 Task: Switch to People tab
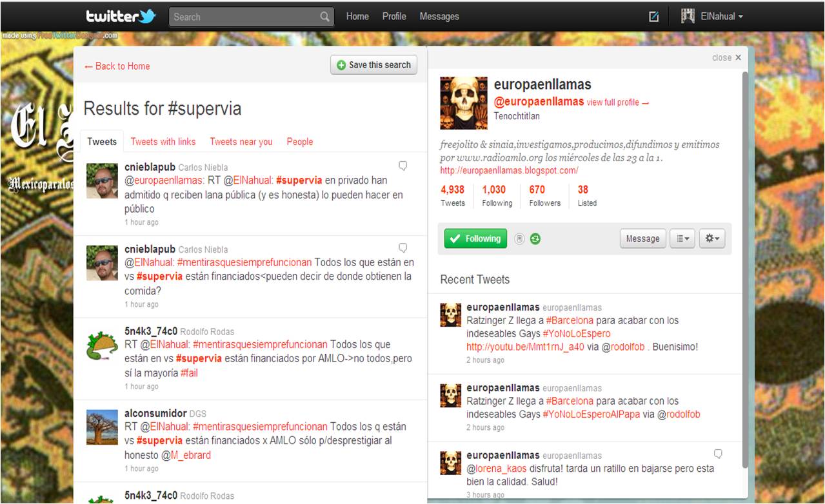[x=300, y=142]
